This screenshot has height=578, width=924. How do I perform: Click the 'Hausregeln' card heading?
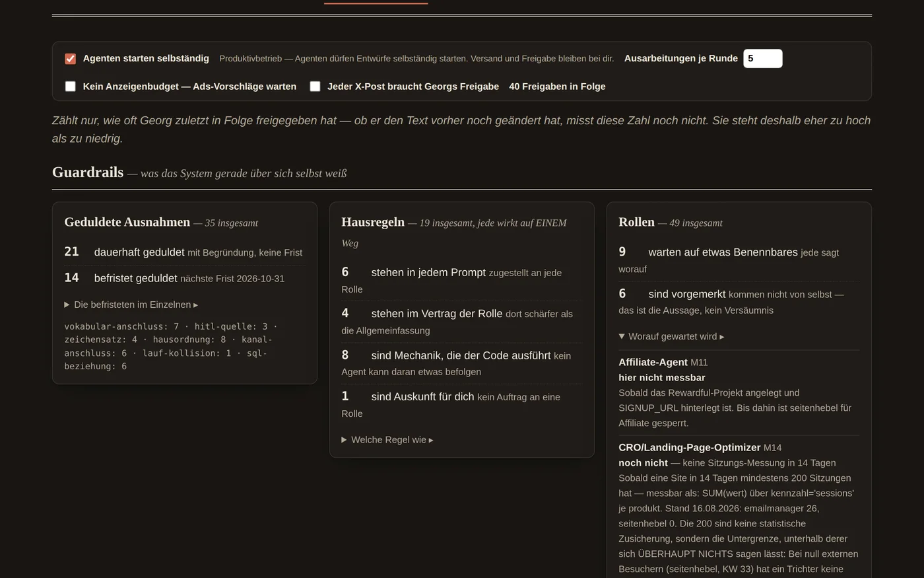[373, 223]
